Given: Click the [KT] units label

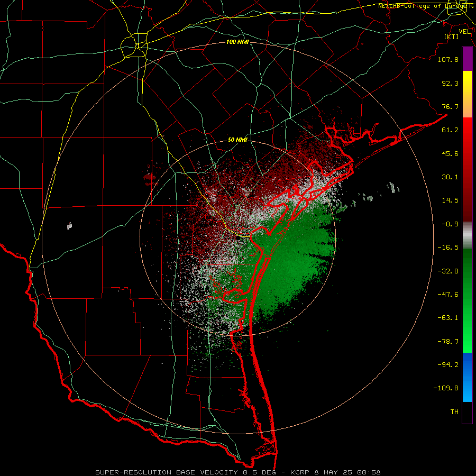Looking at the screenshot, I should click(452, 36).
